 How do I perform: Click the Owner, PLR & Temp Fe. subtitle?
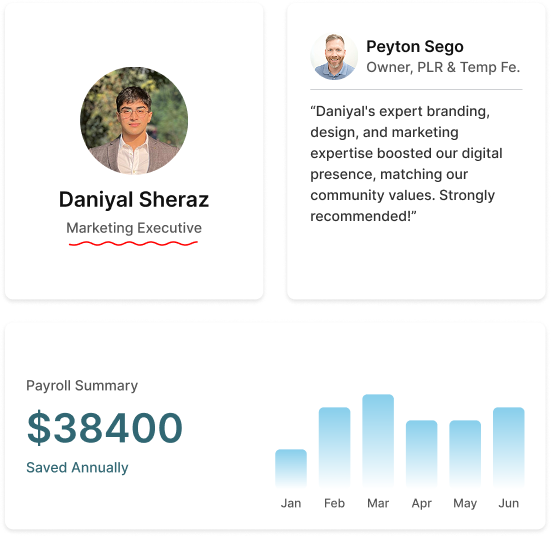click(x=443, y=67)
